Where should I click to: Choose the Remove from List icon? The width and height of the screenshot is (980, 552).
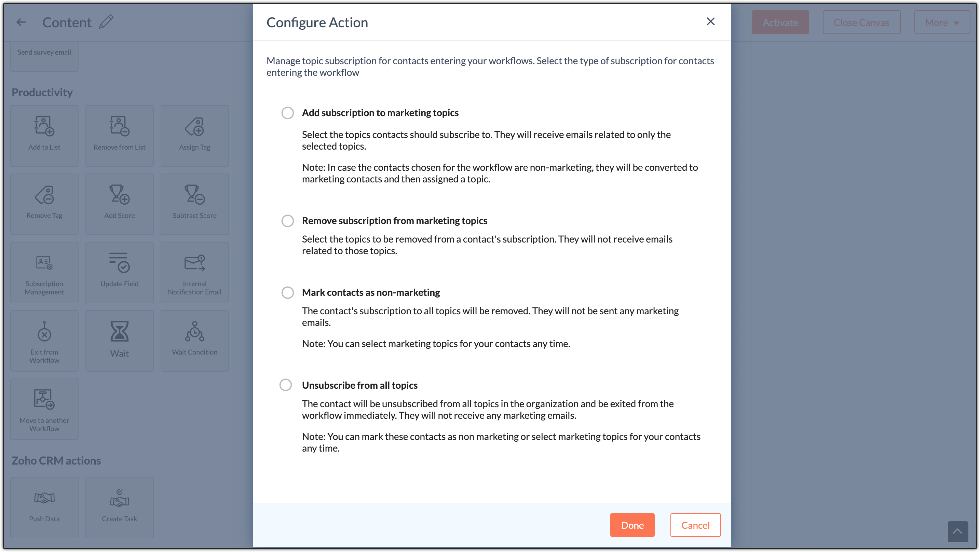[120, 126]
